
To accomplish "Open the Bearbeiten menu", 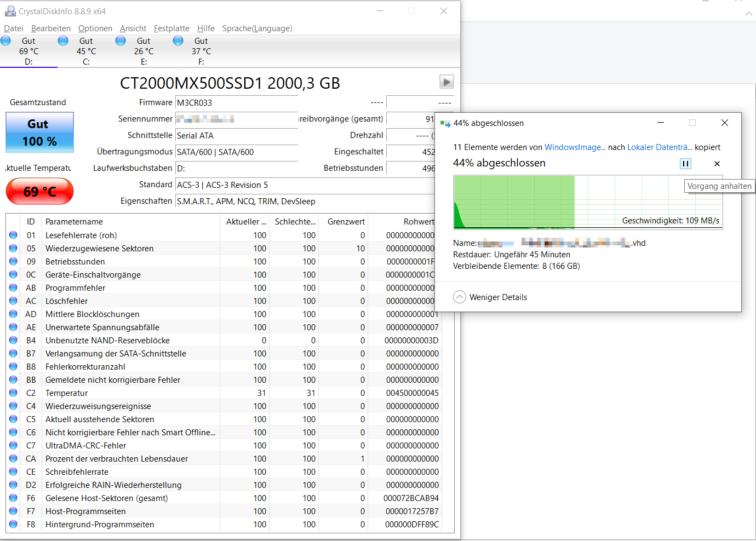I will pos(51,28).
